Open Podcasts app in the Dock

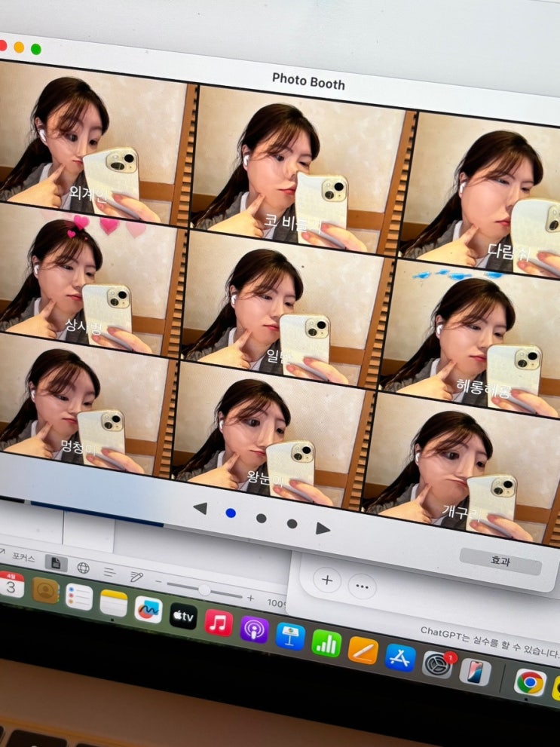(x=254, y=629)
